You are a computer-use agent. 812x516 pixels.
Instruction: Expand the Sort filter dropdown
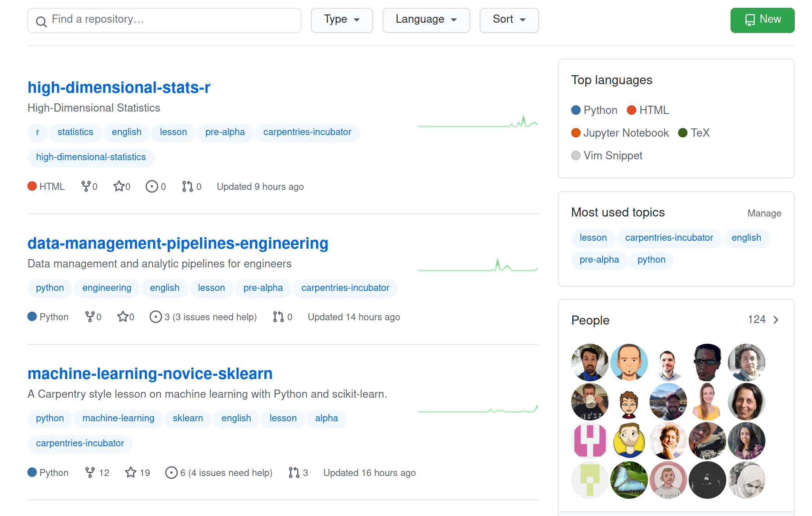pyautogui.click(x=508, y=20)
